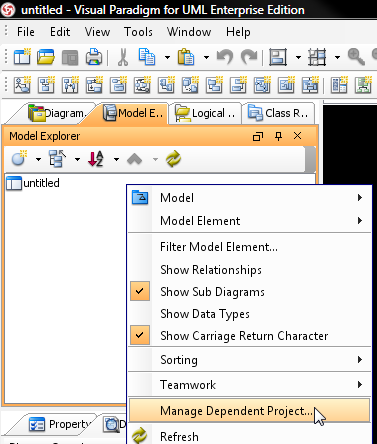Open the Edit menu
377x444 pixels.
(60, 32)
